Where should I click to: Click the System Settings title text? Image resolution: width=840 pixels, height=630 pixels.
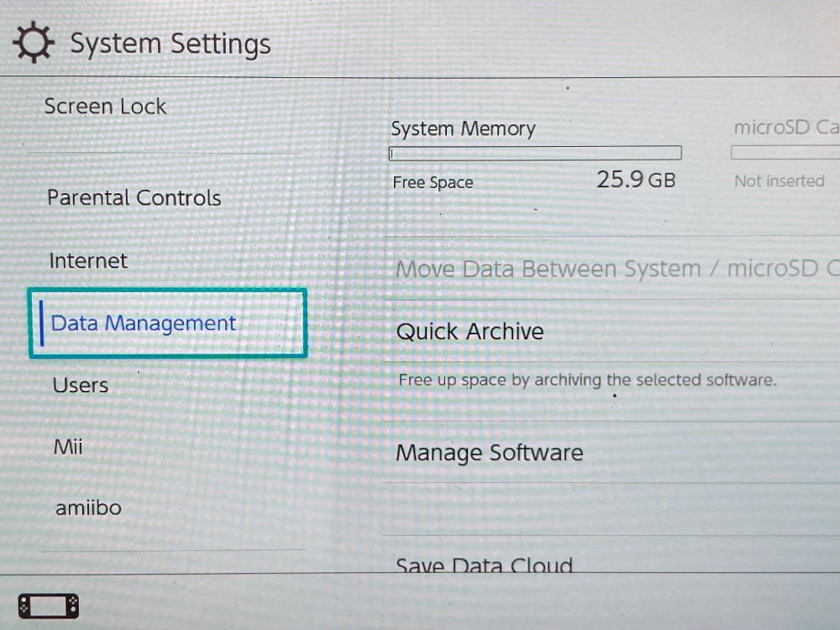[x=171, y=44]
